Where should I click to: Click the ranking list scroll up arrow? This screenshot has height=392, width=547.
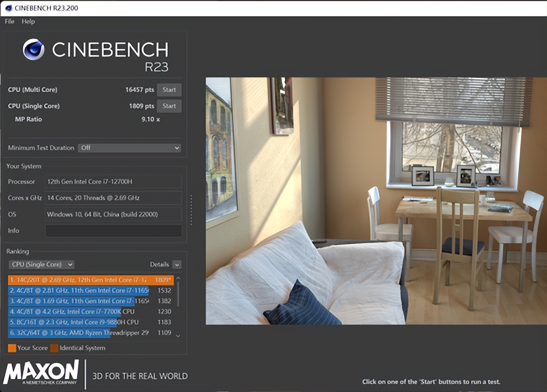(x=178, y=278)
